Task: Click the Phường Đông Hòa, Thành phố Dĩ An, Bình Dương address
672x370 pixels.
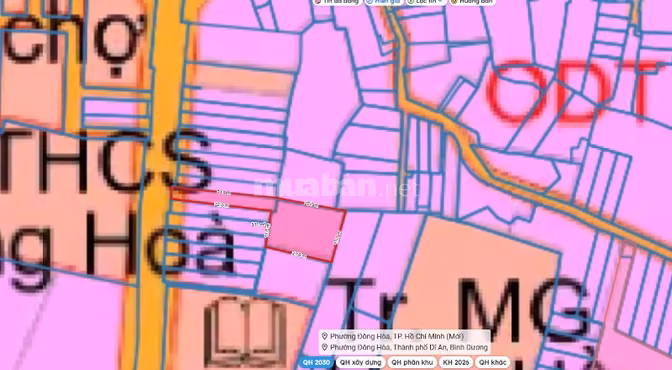Action: click(409, 347)
